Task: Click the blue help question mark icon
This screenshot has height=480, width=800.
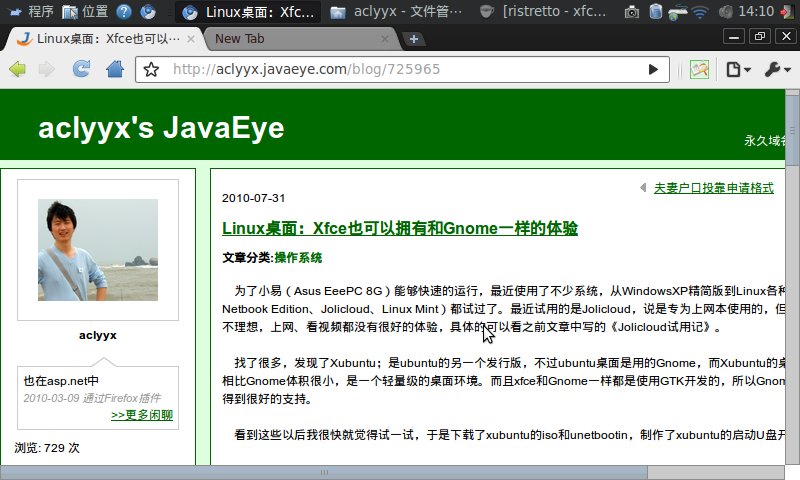Action: pos(124,11)
